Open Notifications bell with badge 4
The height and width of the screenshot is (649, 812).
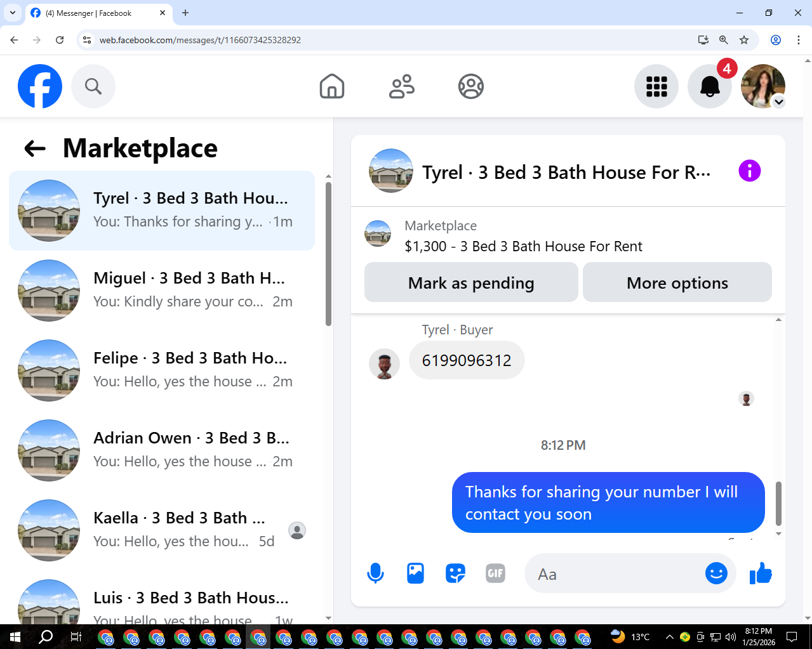pos(710,86)
